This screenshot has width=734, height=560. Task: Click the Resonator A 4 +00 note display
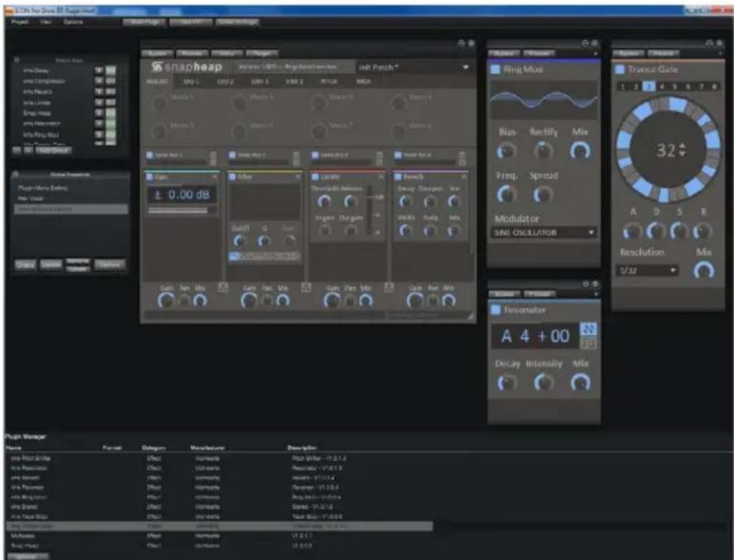click(535, 336)
